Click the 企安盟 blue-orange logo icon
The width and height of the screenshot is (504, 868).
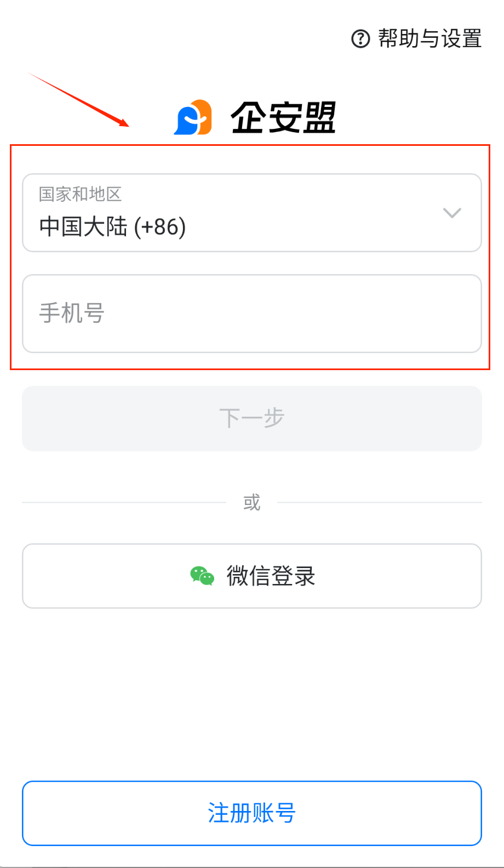click(x=193, y=117)
